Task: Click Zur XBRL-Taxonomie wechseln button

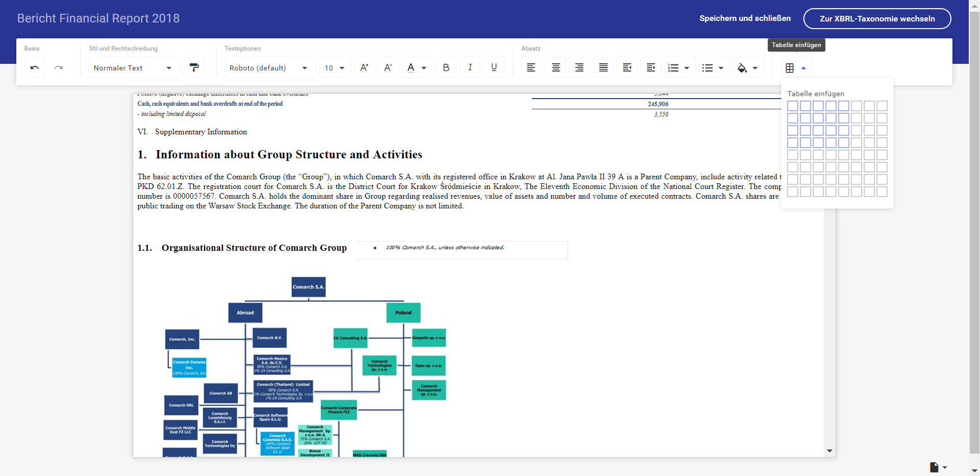Action: (x=877, y=18)
